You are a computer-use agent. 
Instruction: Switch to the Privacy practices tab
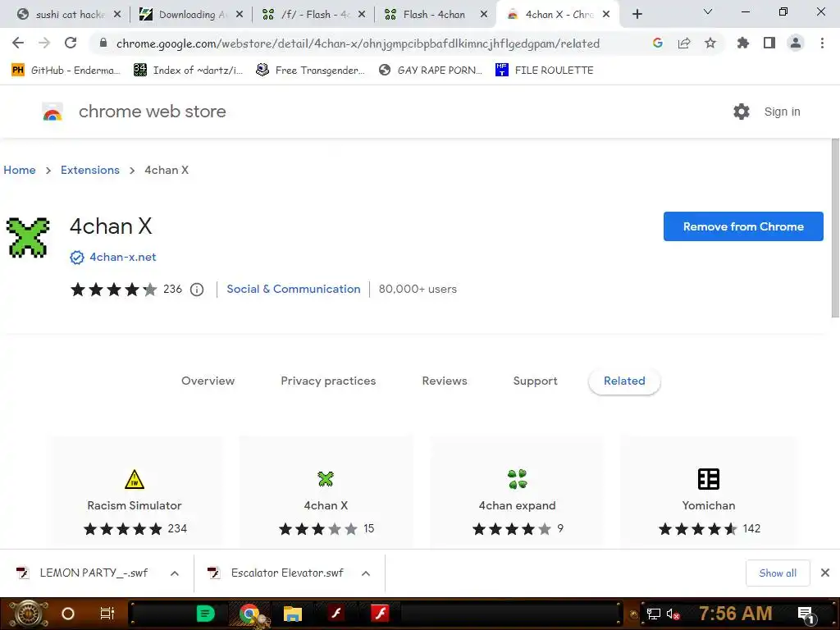coord(328,381)
